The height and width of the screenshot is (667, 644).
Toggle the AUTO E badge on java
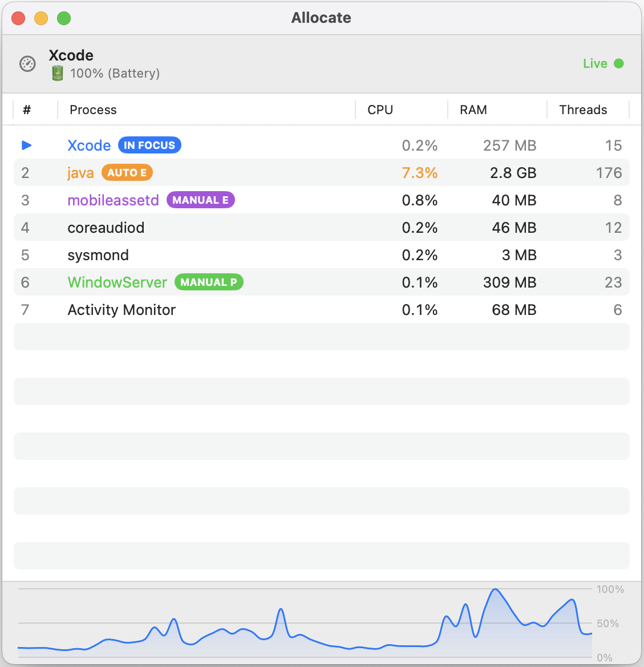127,173
